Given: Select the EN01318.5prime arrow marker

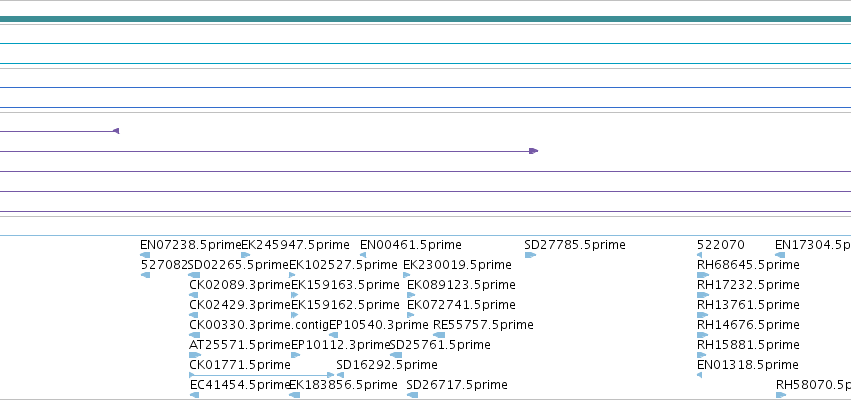Looking at the screenshot, I should pos(699,375).
